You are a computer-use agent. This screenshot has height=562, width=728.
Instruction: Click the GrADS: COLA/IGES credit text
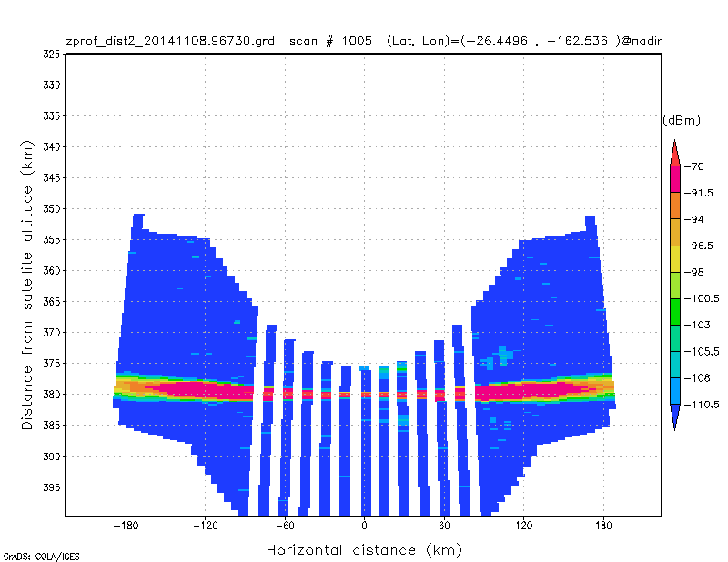click(x=41, y=557)
